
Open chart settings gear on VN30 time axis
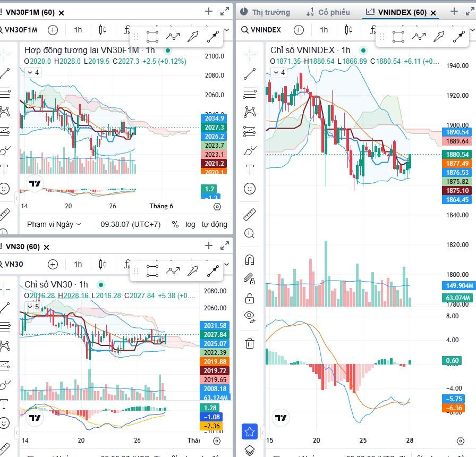[217, 441]
